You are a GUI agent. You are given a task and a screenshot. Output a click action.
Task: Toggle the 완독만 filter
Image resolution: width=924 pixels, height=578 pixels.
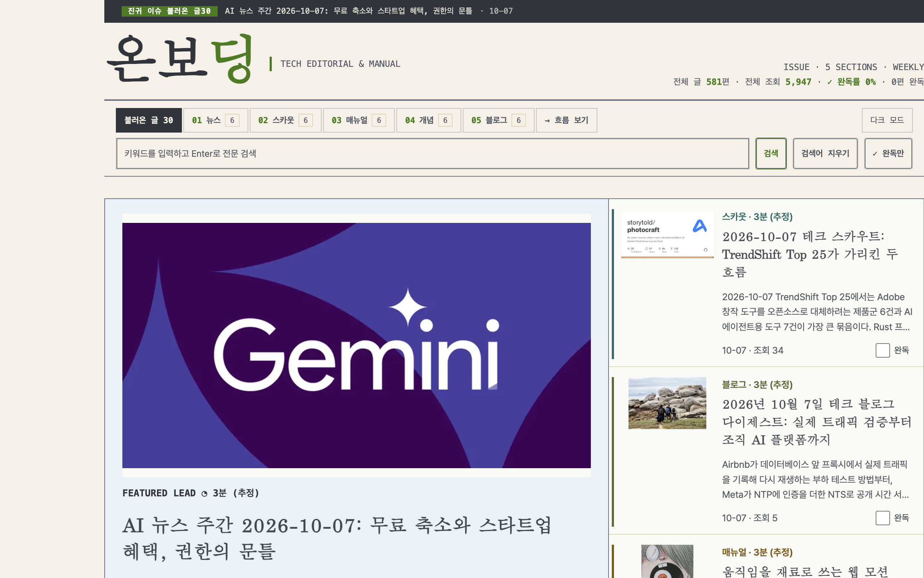[x=888, y=153]
